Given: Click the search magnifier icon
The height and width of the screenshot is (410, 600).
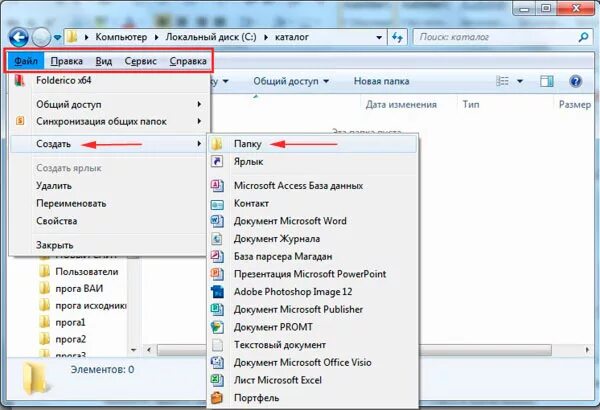Looking at the screenshot, I should (584, 37).
